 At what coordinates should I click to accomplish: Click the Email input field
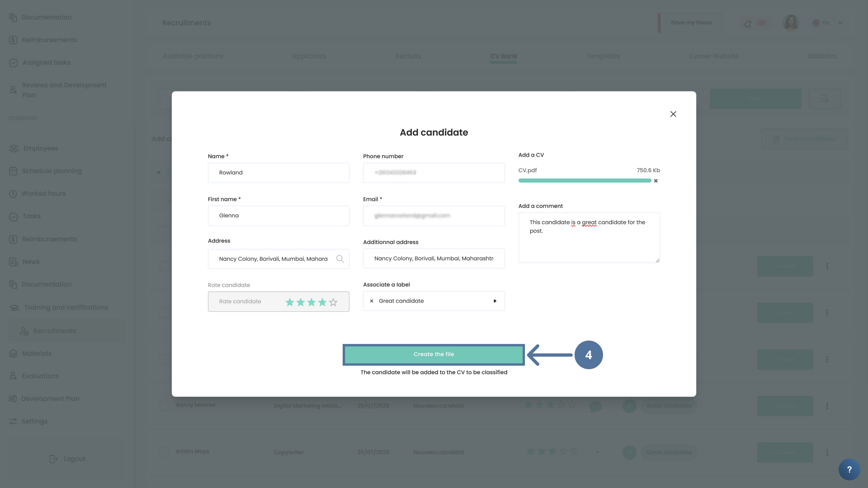click(434, 216)
